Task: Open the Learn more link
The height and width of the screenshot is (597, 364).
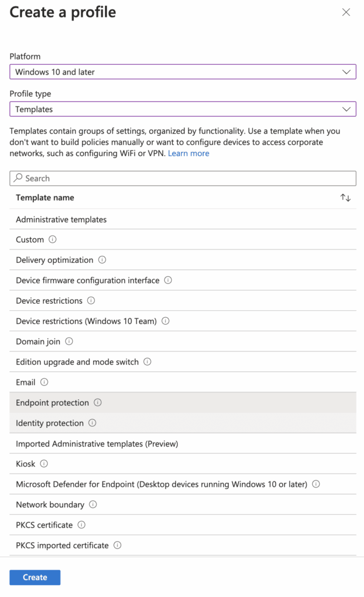Action: point(188,153)
